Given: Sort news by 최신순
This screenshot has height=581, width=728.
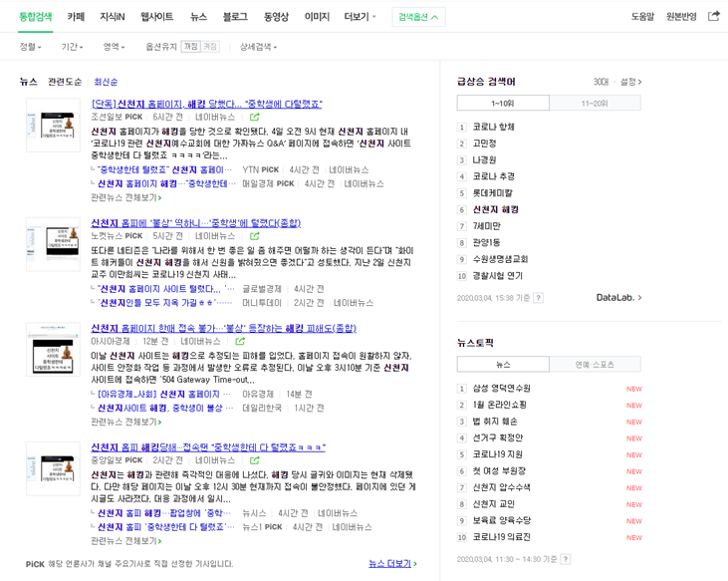Looking at the screenshot, I should (106, 82).
